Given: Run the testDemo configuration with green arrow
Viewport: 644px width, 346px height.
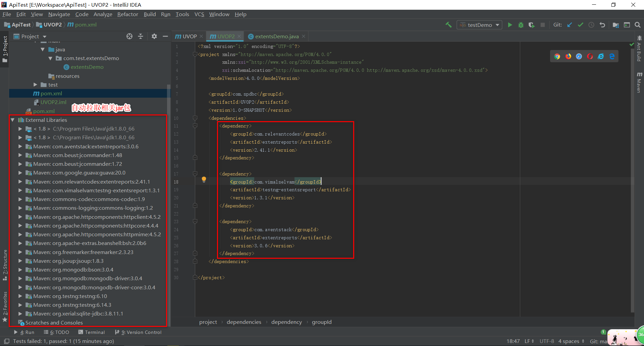Looking at the screenshot, I should pyautogui.click(x=510, y=24).
